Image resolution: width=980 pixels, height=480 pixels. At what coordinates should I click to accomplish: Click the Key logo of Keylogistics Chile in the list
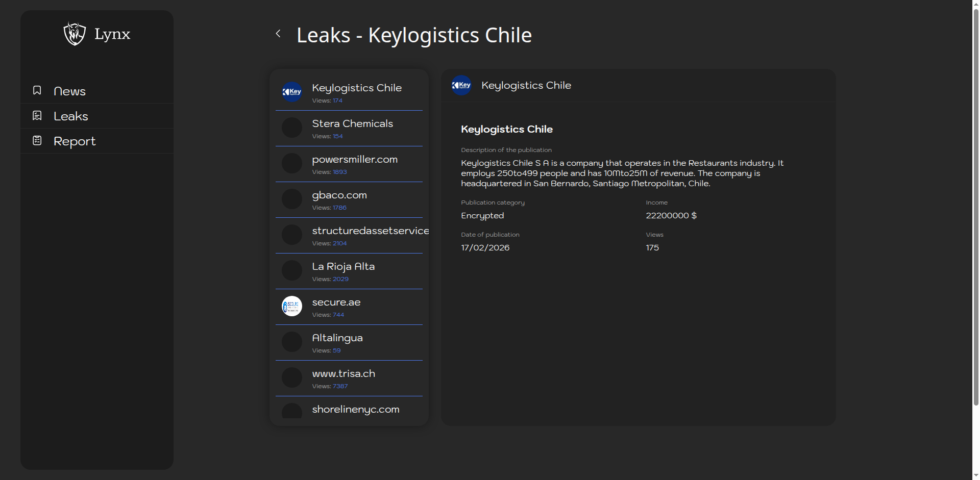(x=291, y=92)
